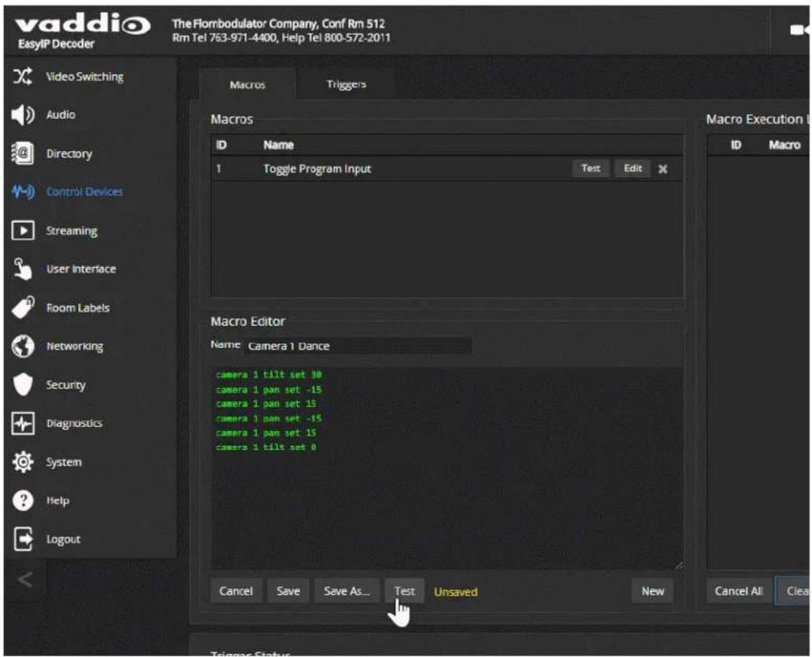The height and width of the screenshot is (657, 812).
Task: Click the Name column header
Action: [x=279, y=145]
